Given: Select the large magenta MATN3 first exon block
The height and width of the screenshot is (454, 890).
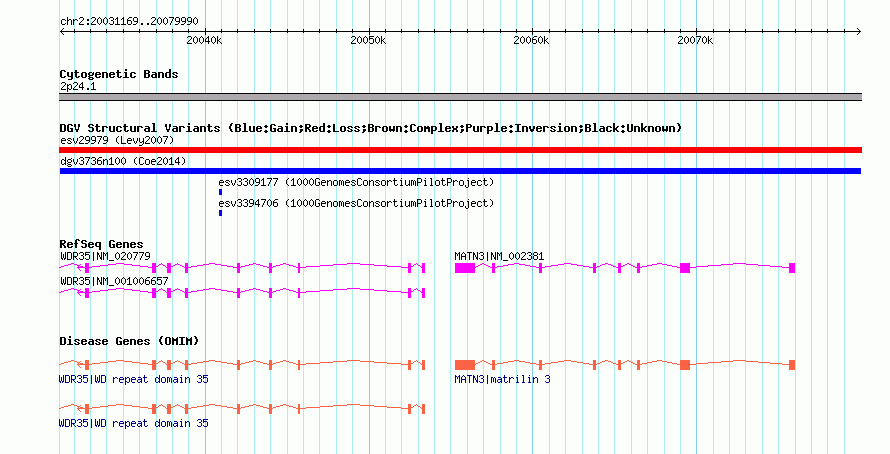Looking at the screenshot, I should [x=465, y=268].
